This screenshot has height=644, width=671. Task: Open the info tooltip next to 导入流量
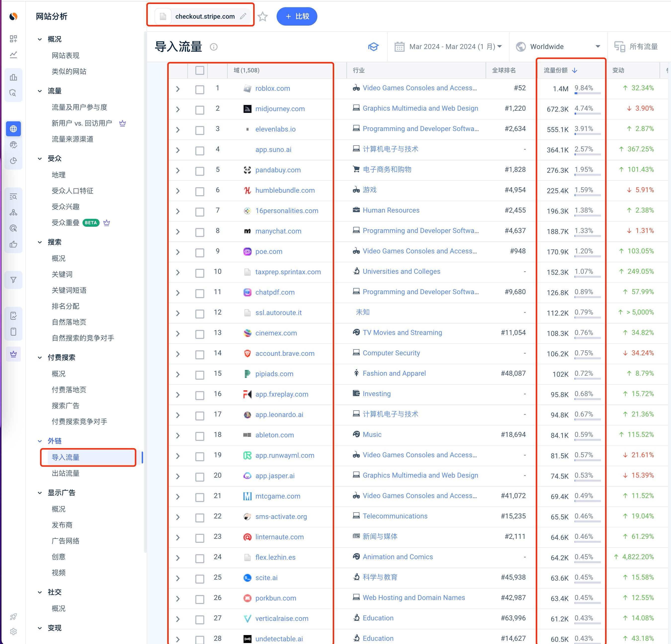point(214,47)
